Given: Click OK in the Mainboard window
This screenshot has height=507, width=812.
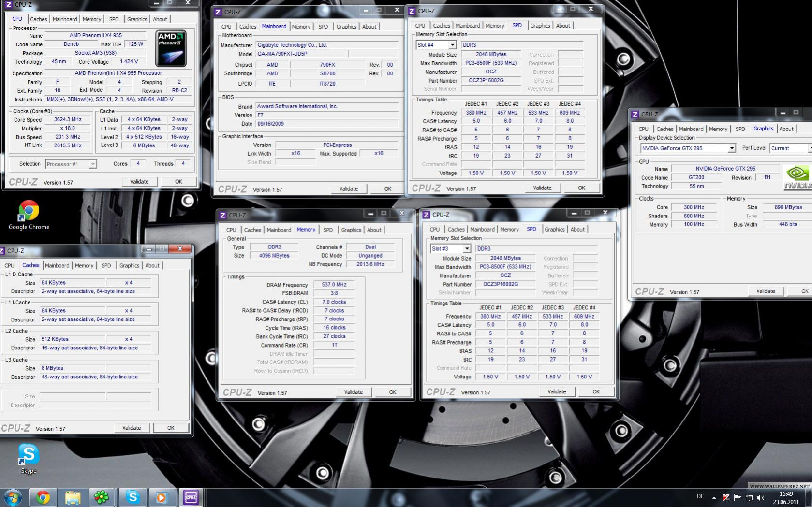Looking at the screenshot, I should pyautogui.click(x=388, y=189).
